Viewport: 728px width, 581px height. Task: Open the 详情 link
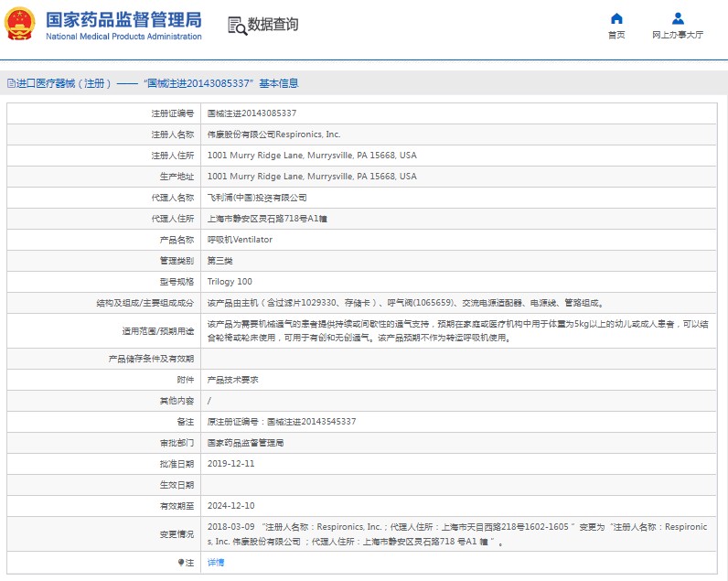pos(216,563)
